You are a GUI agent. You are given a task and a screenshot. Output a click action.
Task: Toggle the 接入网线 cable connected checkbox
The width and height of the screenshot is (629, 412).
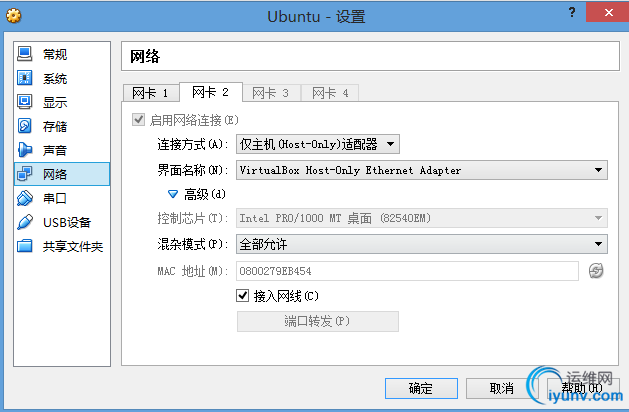242,296
